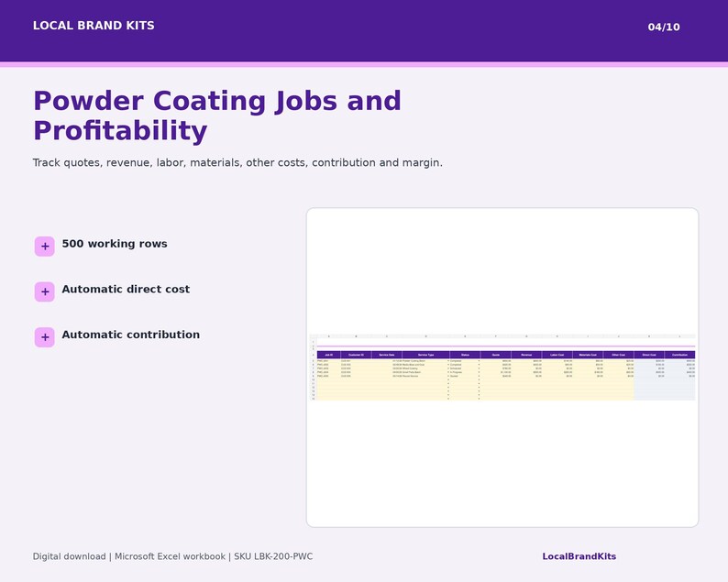Image resolution: width=728 pixels, height=582 pixels.
Task: Click the 04/10 page indicator
Action: tap(664, 27)
